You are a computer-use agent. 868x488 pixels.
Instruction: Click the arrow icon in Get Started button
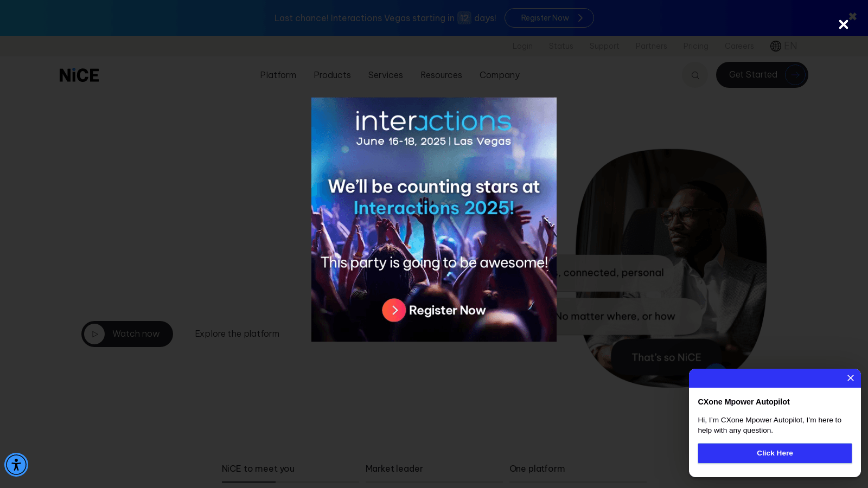point(795,75)
